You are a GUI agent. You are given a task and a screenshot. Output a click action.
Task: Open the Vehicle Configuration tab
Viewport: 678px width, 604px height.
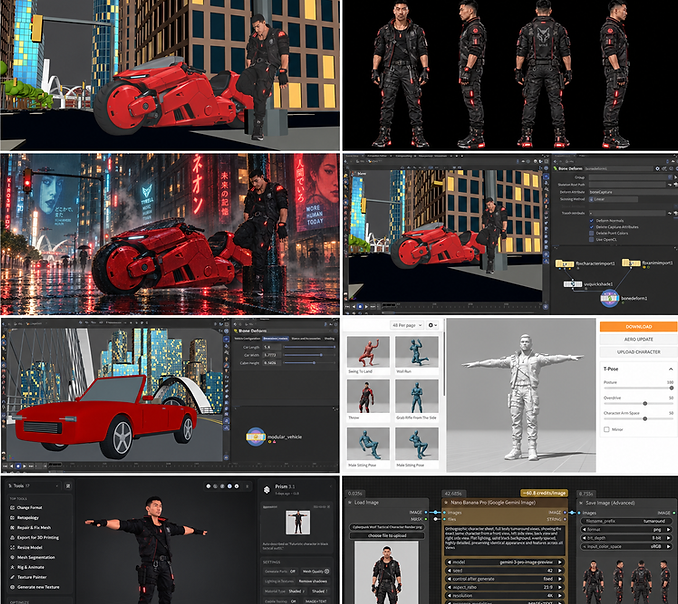(x=247, y=339)
